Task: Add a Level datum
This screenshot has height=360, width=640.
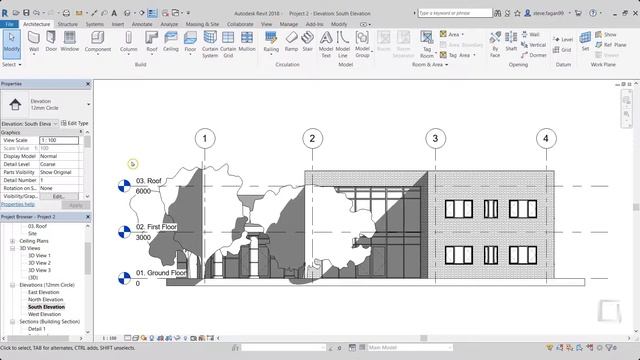Action: tap(562, 39)
